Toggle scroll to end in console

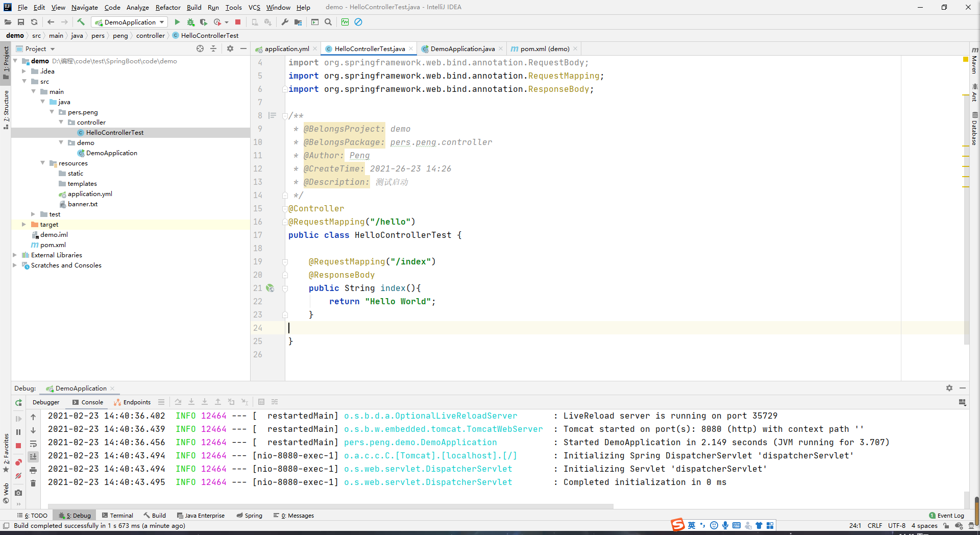click(33, 457)
